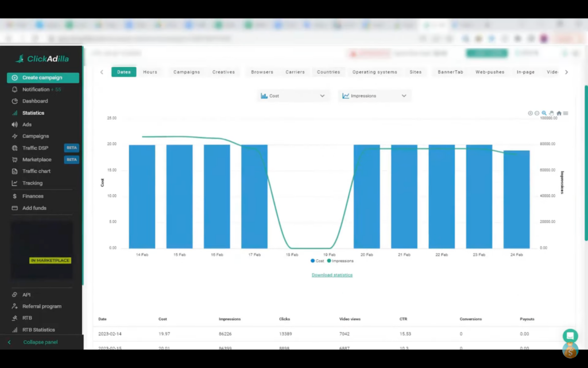588x368 pixels.
Task: Click the RTB Statistics bars icon
Action: coord(14,329)
